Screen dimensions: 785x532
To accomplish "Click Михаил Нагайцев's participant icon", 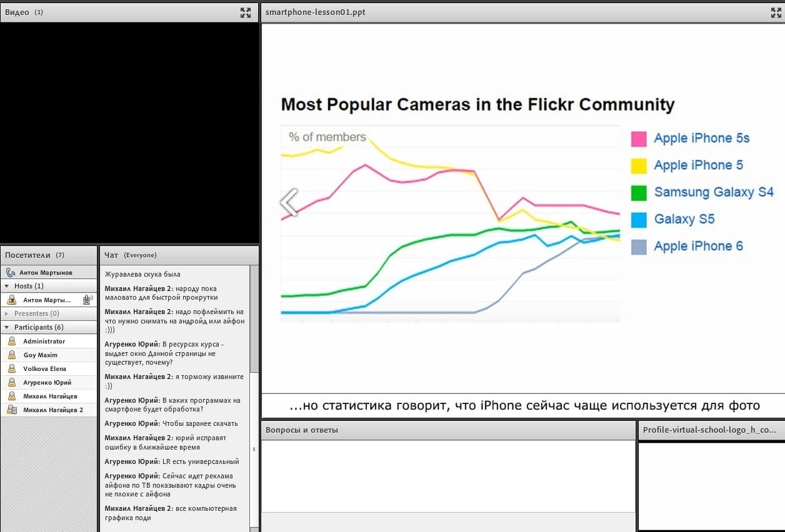I will [11, 396].
